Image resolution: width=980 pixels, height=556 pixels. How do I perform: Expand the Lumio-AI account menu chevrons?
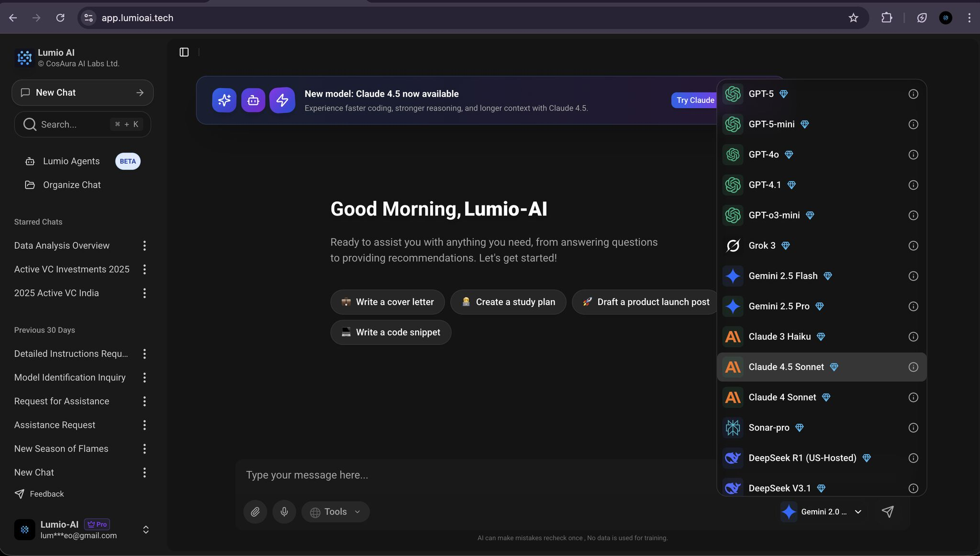(x=146, y=530)
